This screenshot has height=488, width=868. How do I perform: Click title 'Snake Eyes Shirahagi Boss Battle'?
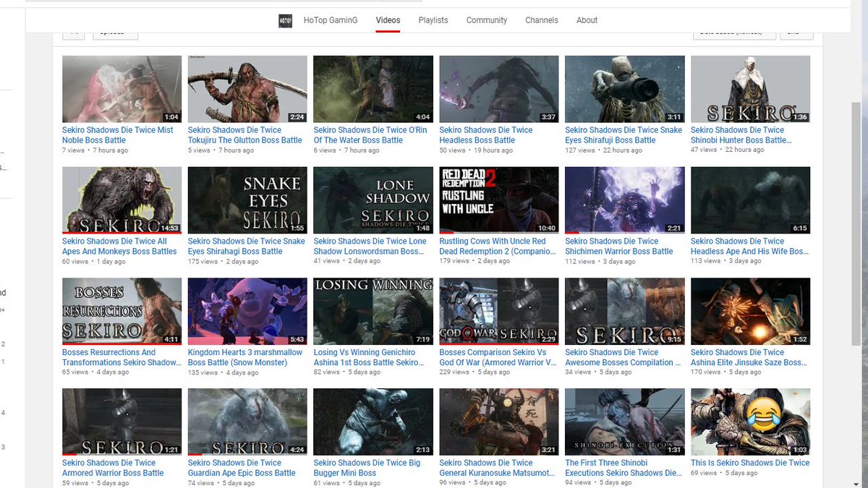click(x=247, y=247)
